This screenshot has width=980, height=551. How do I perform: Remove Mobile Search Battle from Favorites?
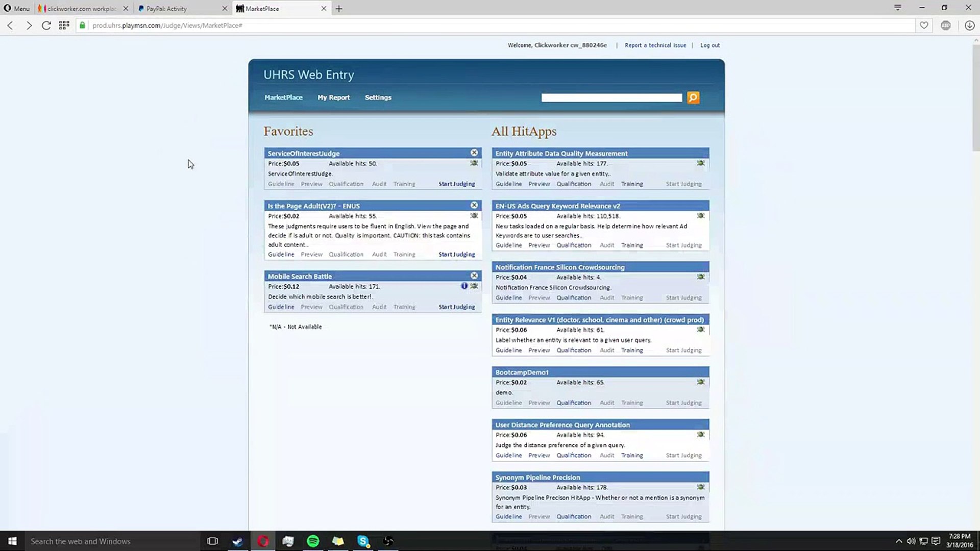click(474, 275)
